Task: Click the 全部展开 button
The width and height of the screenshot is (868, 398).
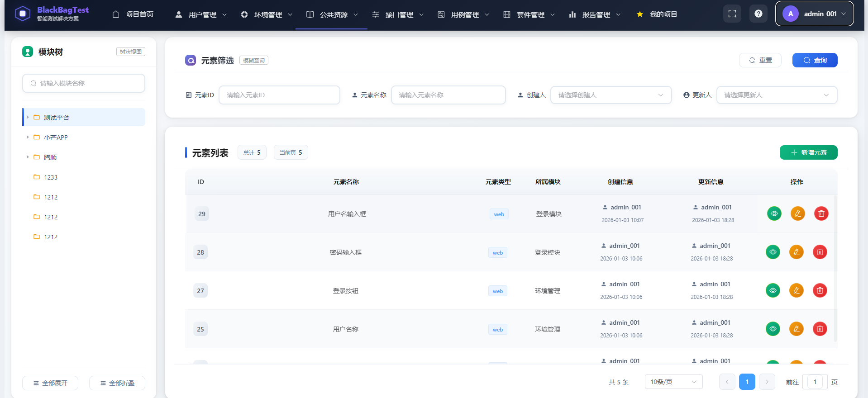Action: click(x=50, y=383)
